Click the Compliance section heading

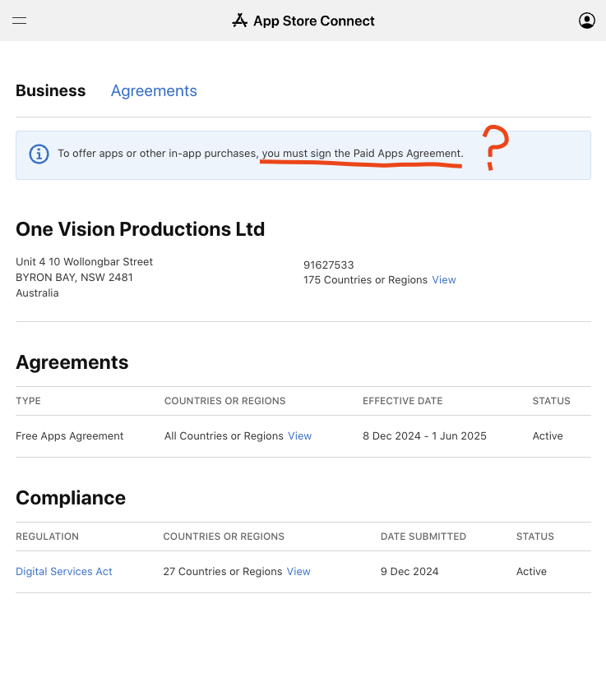71,498
